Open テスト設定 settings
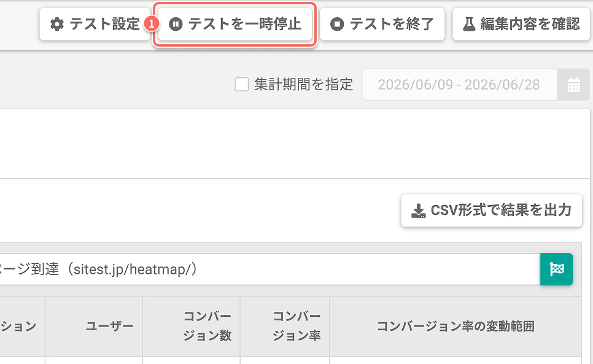Screen dimensions: 593x364 point(95,24)
